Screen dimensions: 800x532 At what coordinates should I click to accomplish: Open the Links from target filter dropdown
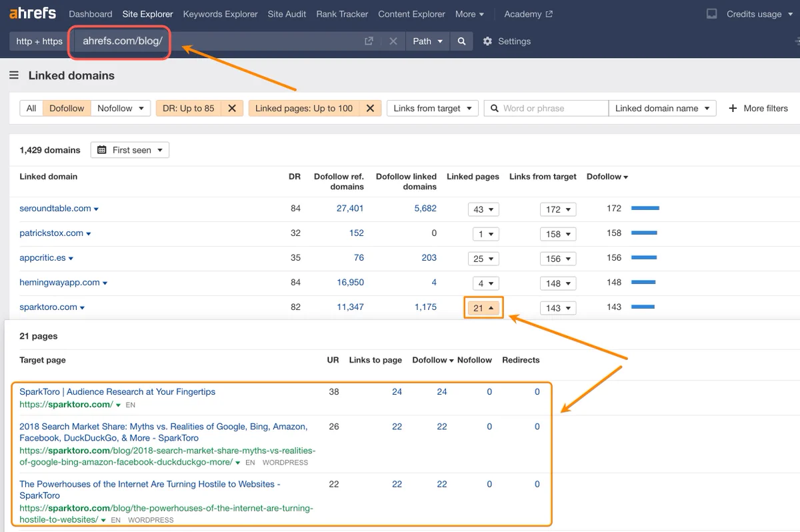(x=432, y=108)
